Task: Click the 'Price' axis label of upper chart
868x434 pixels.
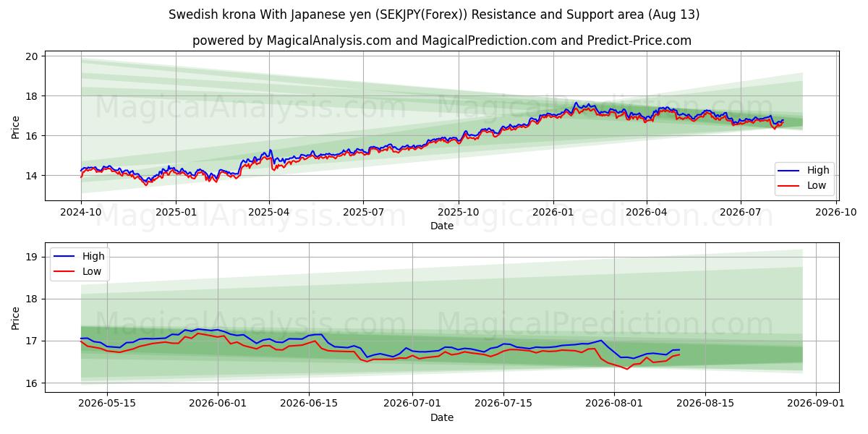Action: coord(16,125)
